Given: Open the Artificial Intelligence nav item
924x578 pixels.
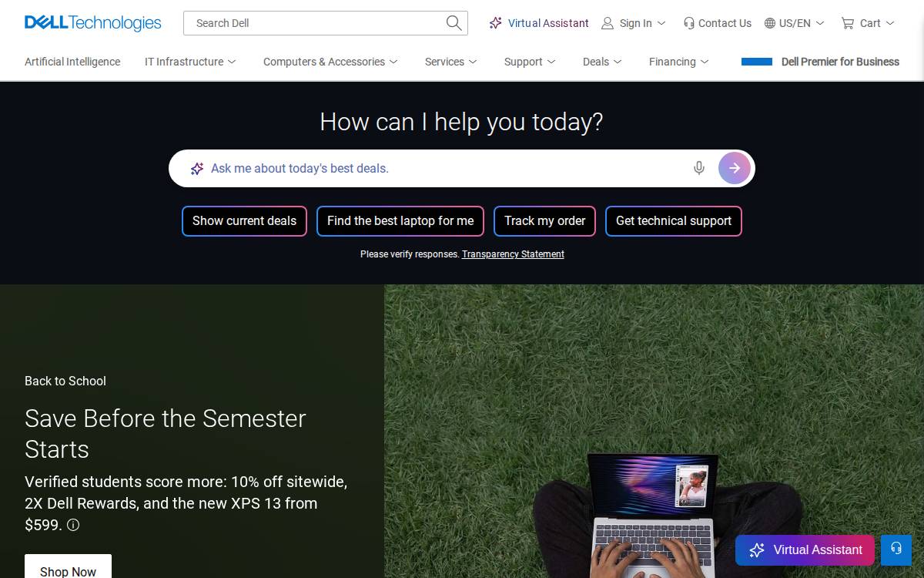Looking at the screenshot, I should coord(72,62).
